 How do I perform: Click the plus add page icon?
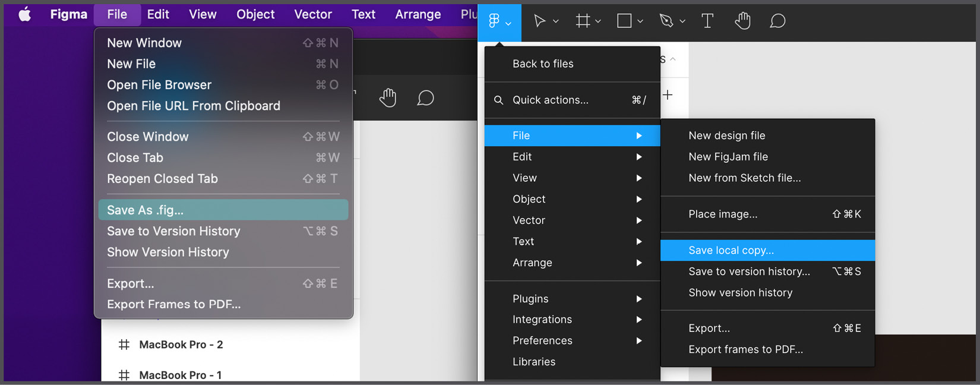point(668,95)
